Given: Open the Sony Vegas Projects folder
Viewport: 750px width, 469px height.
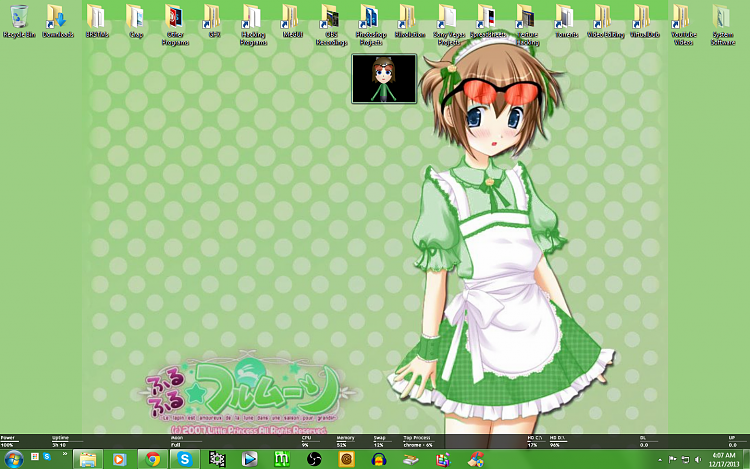Looking at the screenshot, I should pos(449,25).
